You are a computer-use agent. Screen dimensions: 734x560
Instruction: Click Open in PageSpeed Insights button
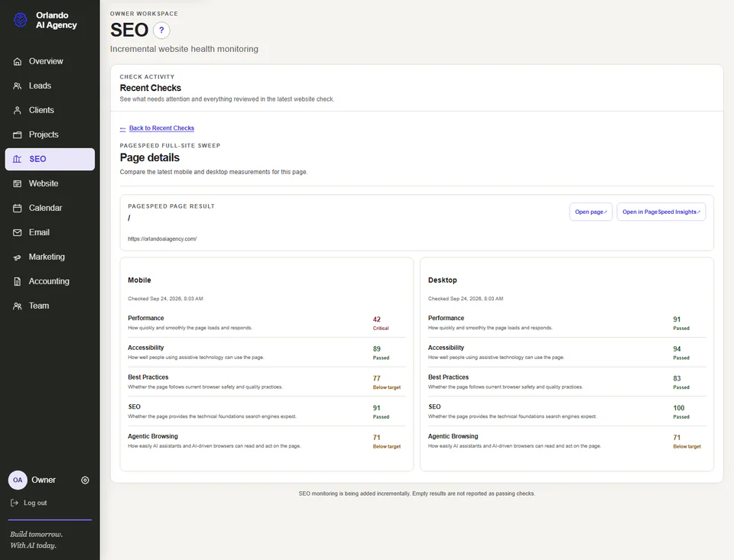(x=661, y=212)
